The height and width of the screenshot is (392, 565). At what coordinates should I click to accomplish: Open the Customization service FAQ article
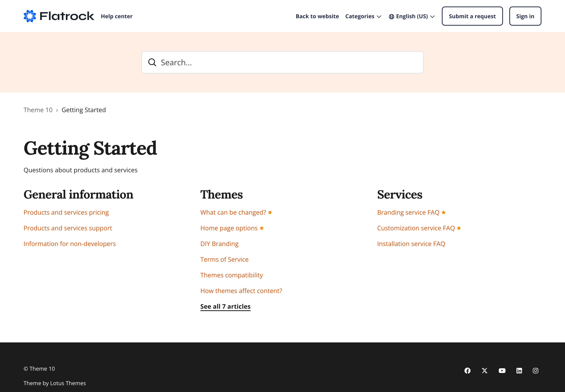[x=416, y=228]
